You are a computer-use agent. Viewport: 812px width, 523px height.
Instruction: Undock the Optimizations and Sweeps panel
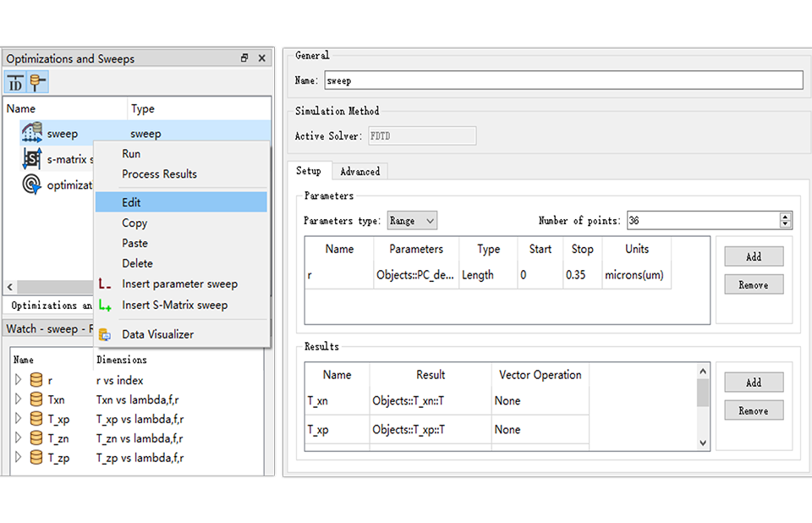[x=244, y=58]
